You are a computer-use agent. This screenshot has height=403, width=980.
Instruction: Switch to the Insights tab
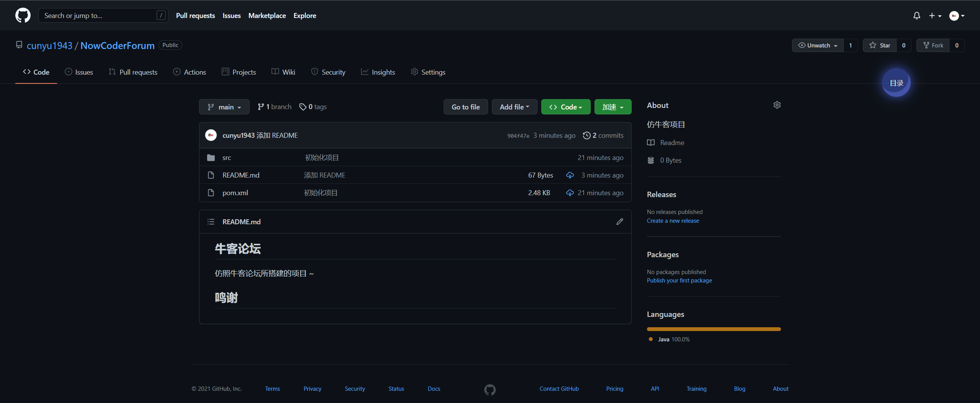click(378, 72)
